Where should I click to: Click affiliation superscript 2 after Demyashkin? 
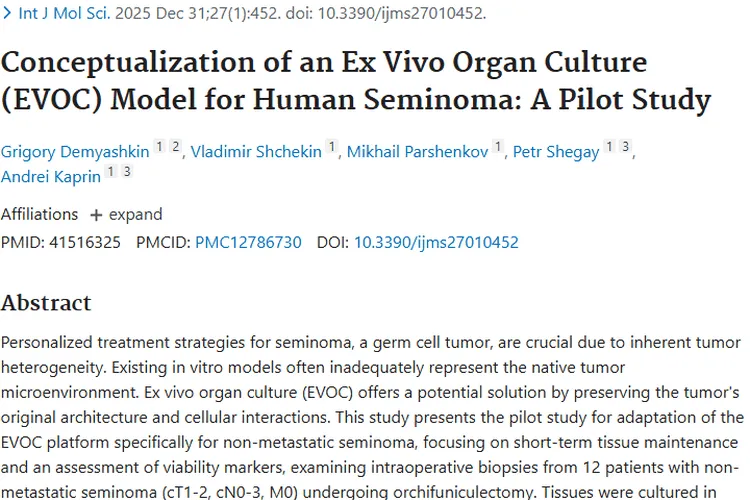176,148
